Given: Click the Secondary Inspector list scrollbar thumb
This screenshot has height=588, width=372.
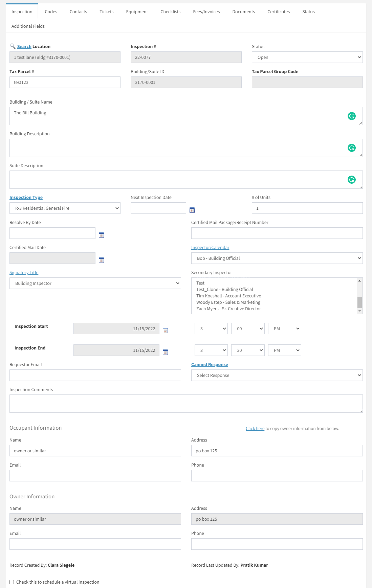Looking at the screenshot, I should click(x=359, y=302).
